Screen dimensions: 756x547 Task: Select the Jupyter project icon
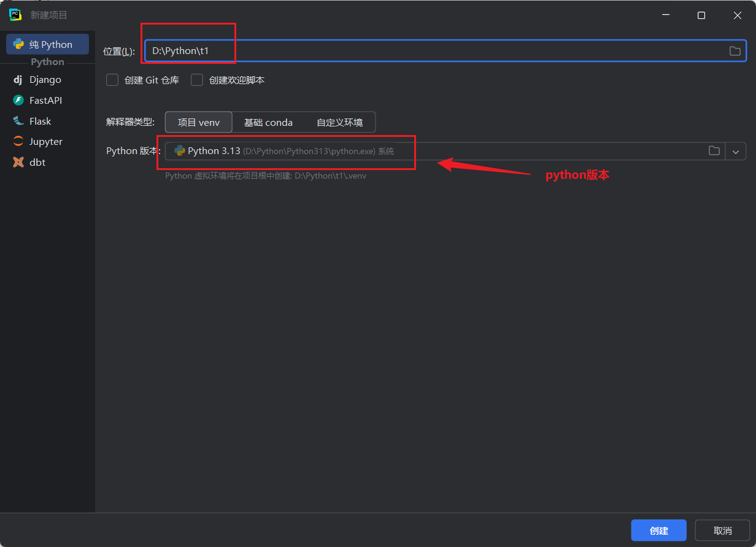point(18,141)
